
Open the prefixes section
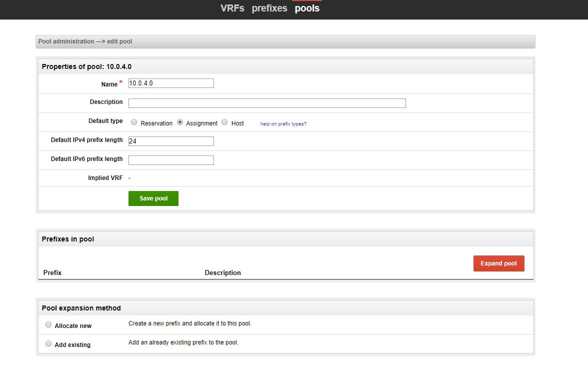pyautogui.click(x=269, y=8)
